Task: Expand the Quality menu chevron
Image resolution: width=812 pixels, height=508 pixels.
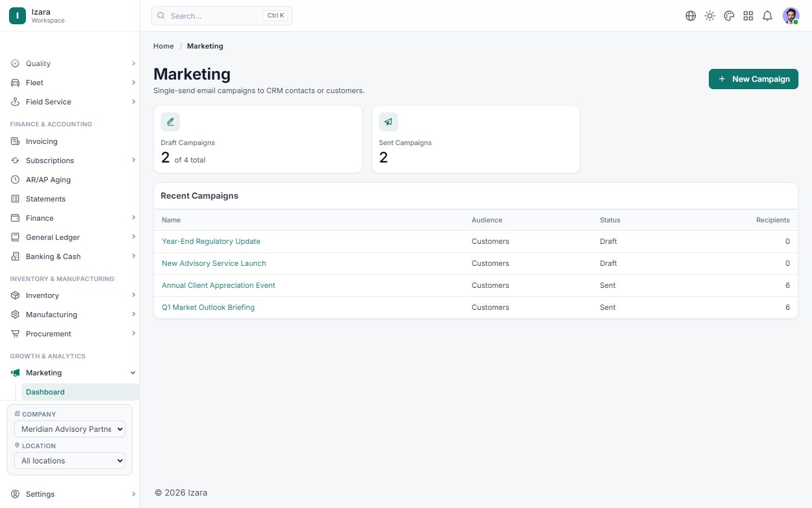Action: click(x=134, y=63)
